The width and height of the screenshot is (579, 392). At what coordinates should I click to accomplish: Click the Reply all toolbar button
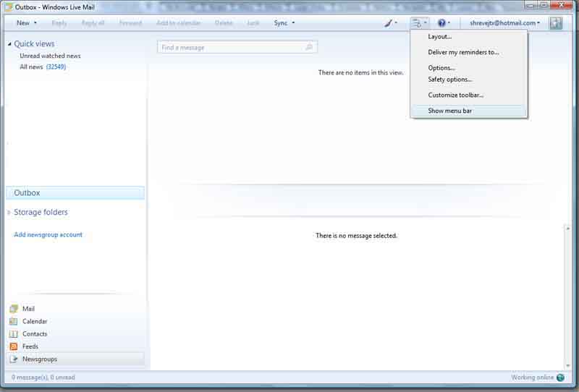click(x=93, y=23)
